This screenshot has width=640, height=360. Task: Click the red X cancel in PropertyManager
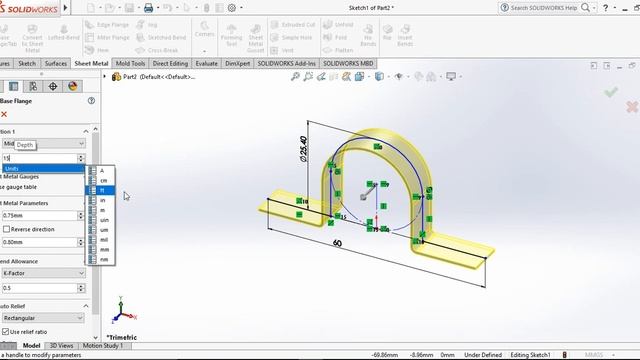click(x=4, y=114)
